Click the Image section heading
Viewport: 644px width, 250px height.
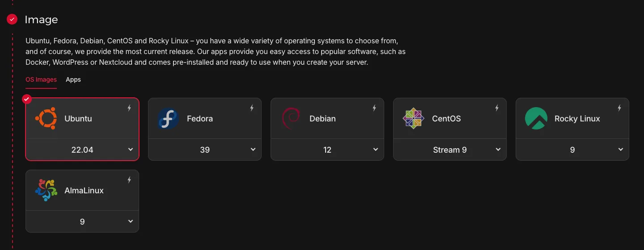coord(41,20)
